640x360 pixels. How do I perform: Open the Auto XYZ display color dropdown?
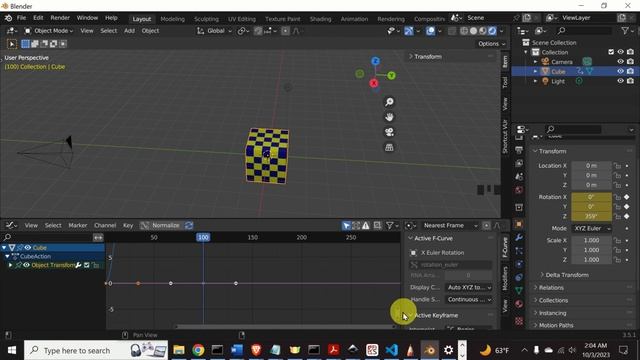coord(468,287)
